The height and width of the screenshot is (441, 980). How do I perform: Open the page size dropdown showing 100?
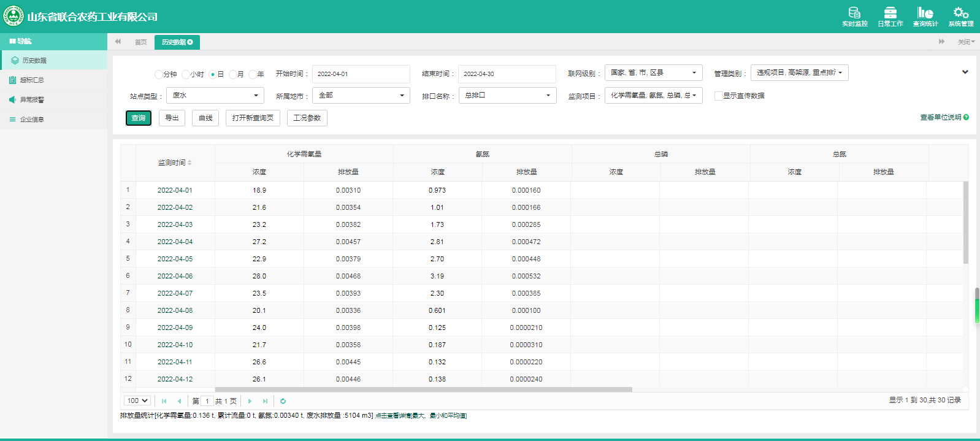click(x=137, y=401)
